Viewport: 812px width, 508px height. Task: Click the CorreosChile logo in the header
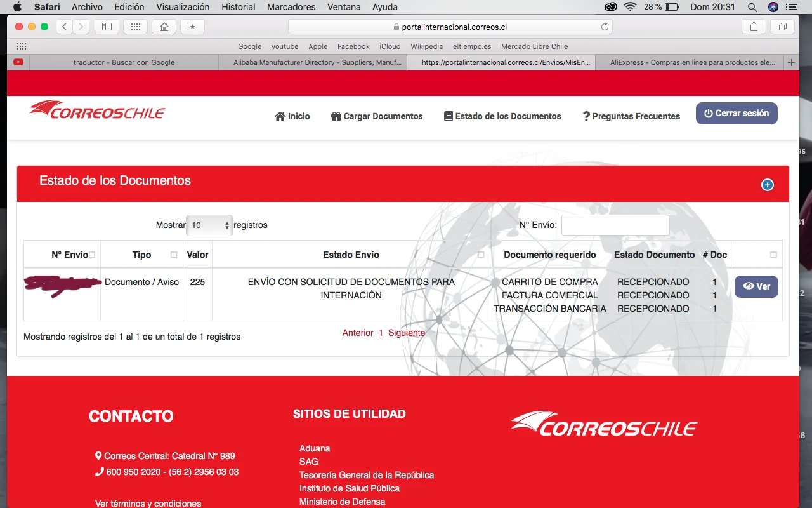(x=97, y=110)
